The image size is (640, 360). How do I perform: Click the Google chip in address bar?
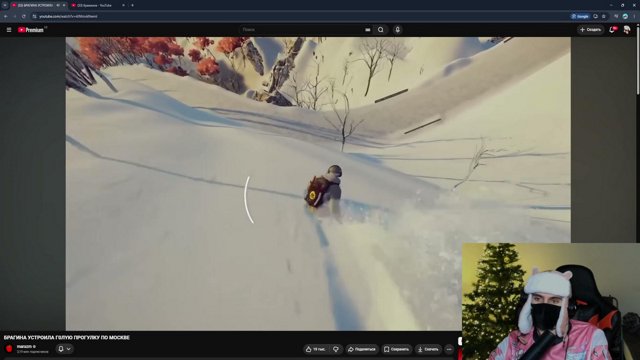click(580, 16)
